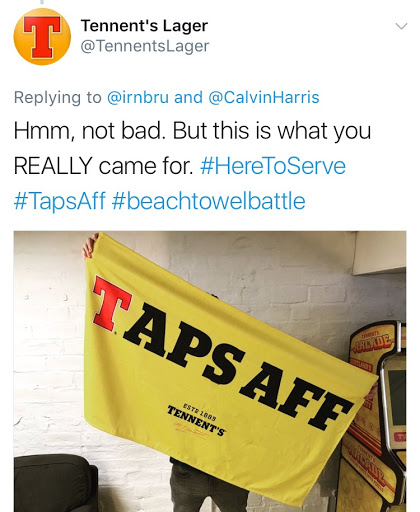Follow the #HereToServe hashtag
The image size is (420, 512).
[x=273, y=166]
